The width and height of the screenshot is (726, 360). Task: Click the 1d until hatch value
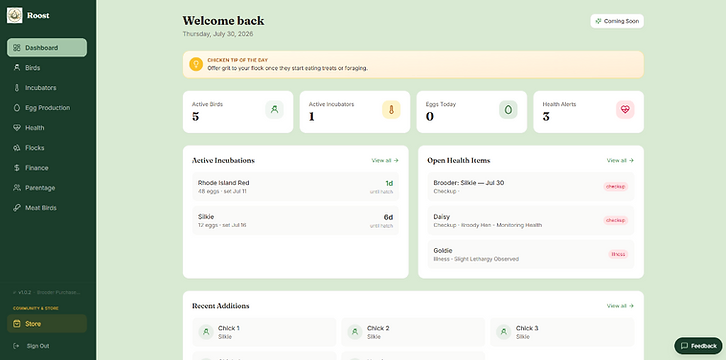coord(389,183)
